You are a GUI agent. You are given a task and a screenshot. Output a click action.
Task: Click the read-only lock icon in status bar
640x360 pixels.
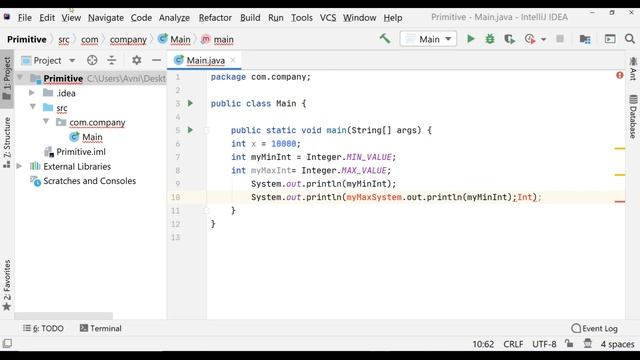[x=569, y=344]
